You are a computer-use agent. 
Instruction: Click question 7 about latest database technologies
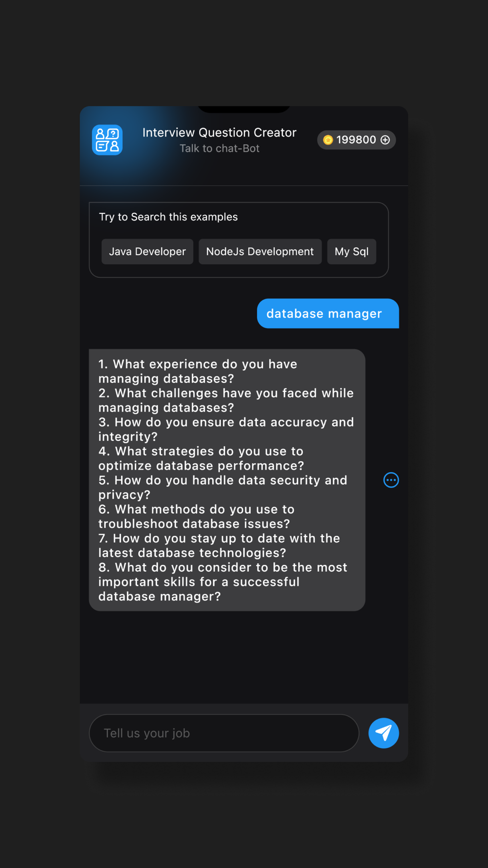[x=219, y=545]
